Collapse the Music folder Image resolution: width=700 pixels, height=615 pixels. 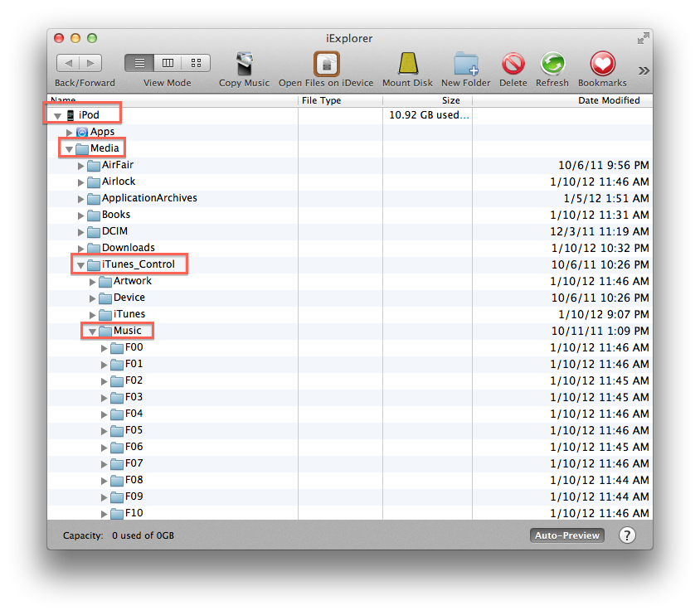tap(92, 332)
